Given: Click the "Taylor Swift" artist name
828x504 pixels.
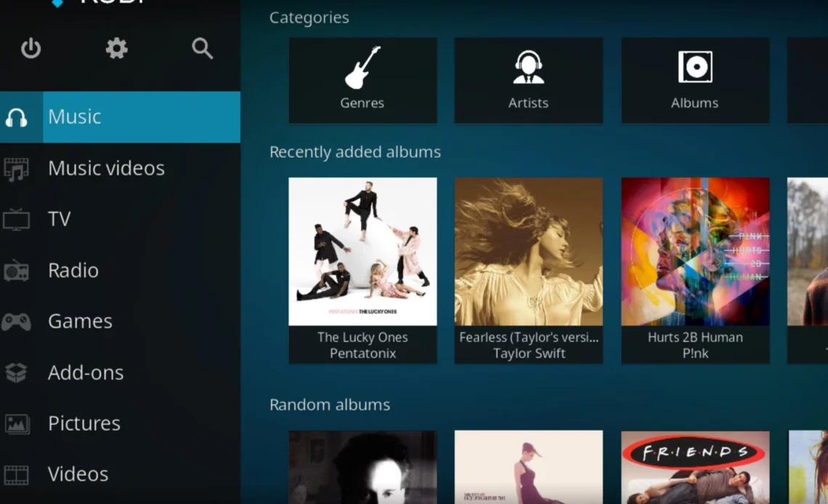Looking at the screenshot, I should (x=529, y=354).
